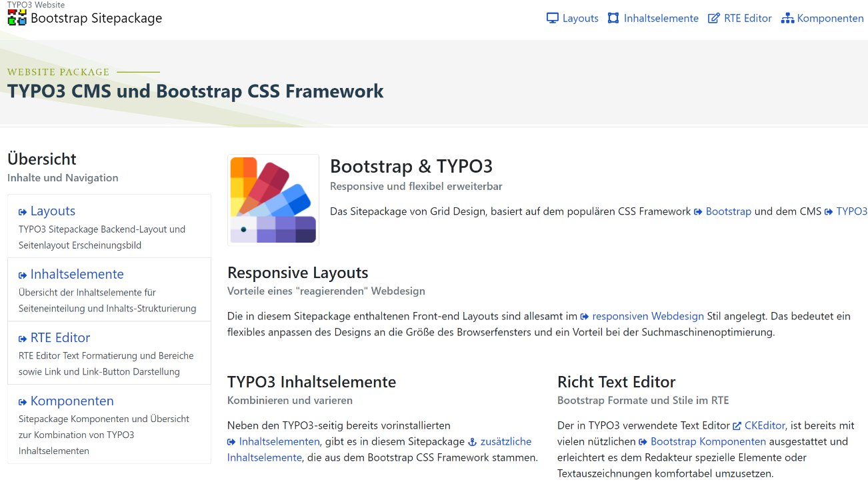This screenshot has width=868, height=488.
Task: Open RTE Editor in the top navigation
Action: pos(740,18)
